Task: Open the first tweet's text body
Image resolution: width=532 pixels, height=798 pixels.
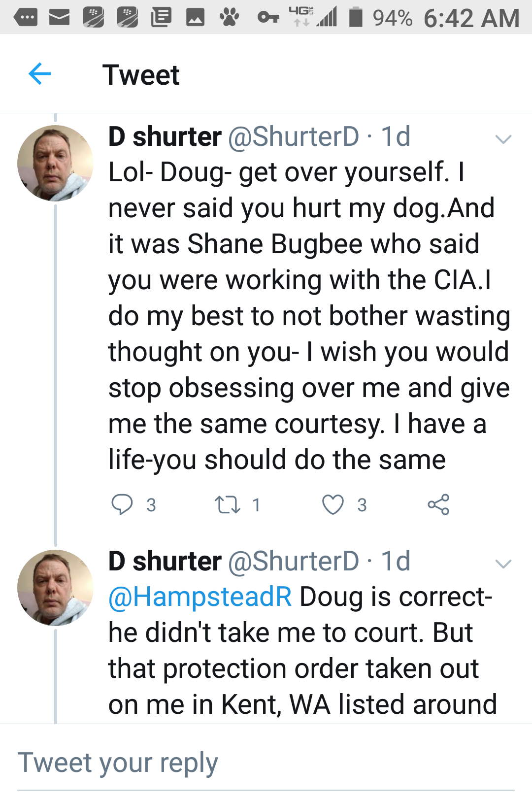Action: (x=305, y=315)
